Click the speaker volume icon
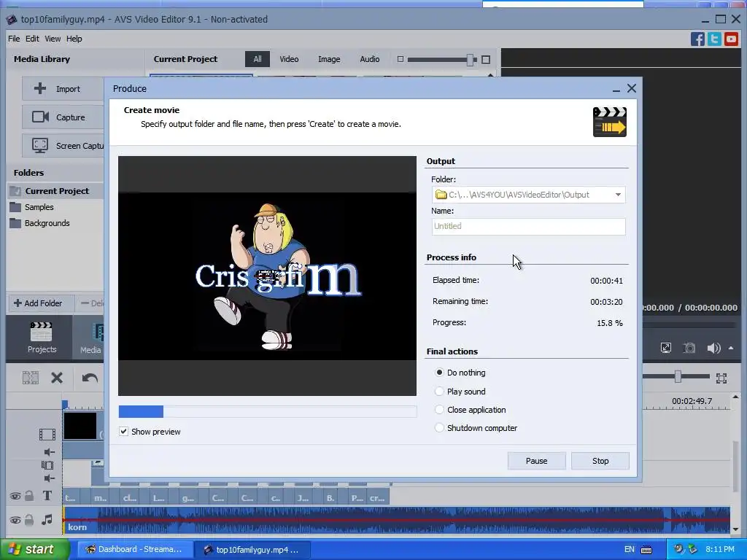The height and width of the screenshot is (560, 747). [713, 348]
